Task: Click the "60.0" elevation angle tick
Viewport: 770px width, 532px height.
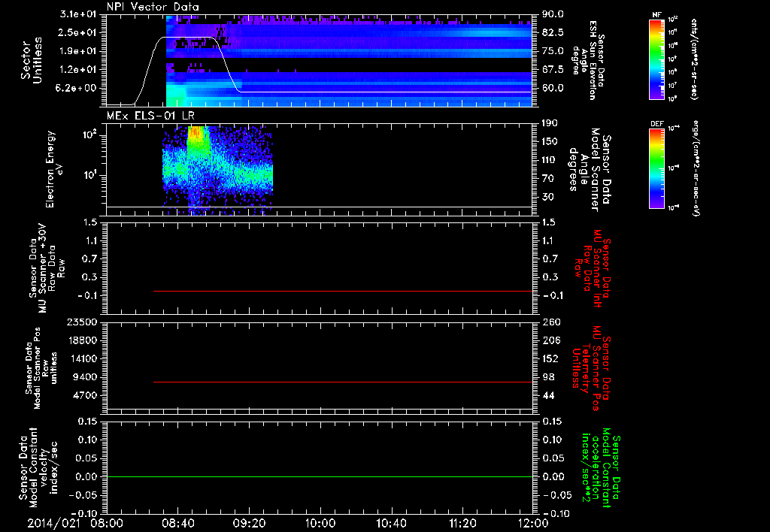Action: (553, 88)
